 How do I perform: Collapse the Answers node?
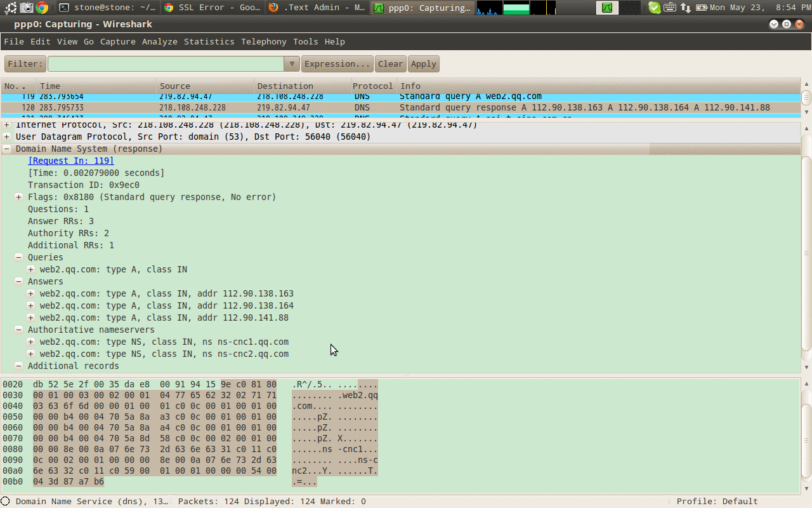tap(19, 281)
